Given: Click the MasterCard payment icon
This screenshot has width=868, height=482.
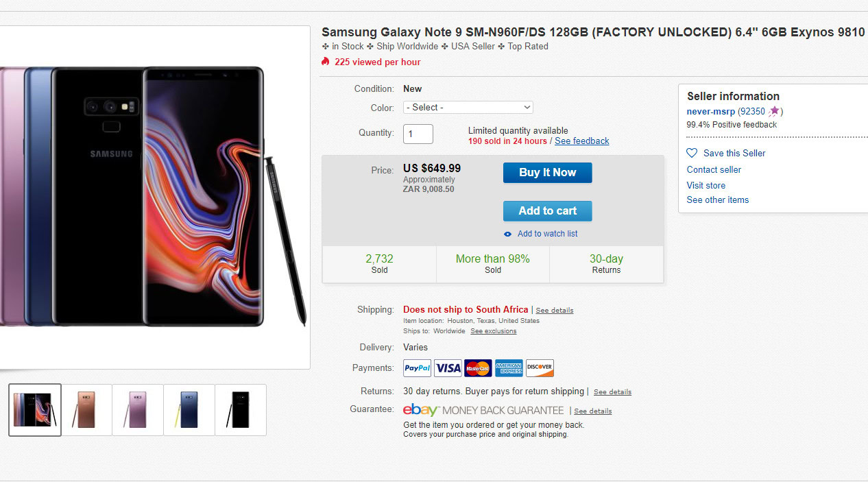Looking at the screenshot, I should click(478, 368).
